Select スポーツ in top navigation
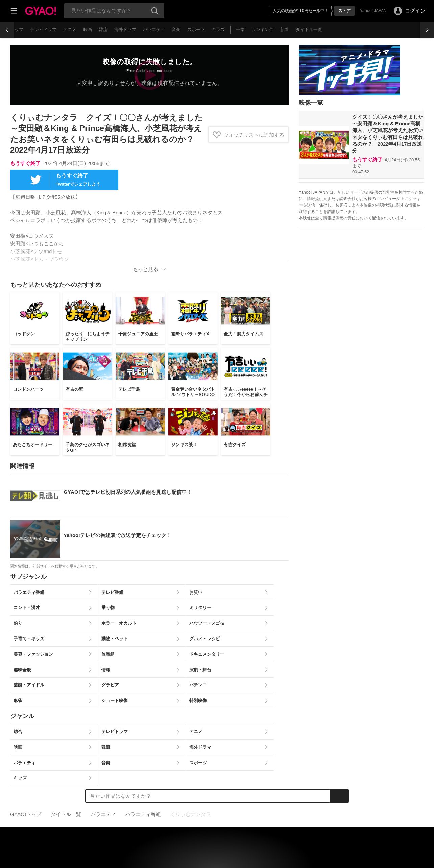 196,30
